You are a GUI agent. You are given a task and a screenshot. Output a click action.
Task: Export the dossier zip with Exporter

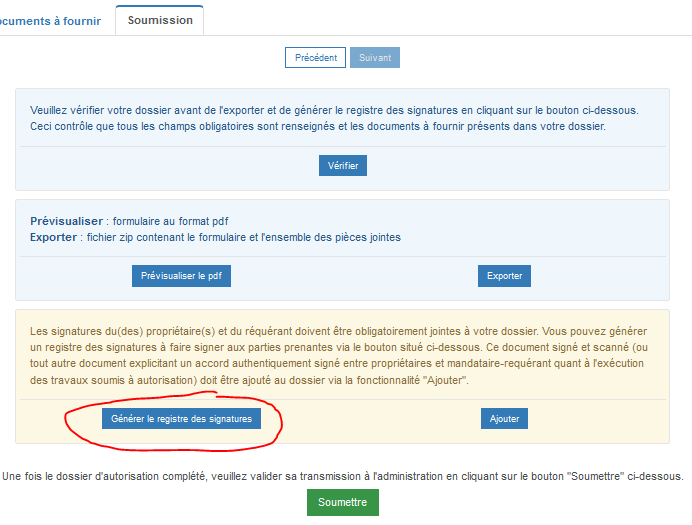coord(504,276)
